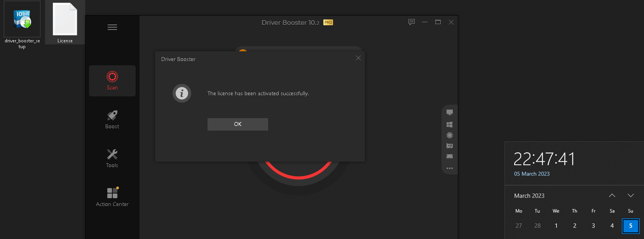Open the Boost rocket section
Viewport: 644px width, 239px height.
coord(112,120)
